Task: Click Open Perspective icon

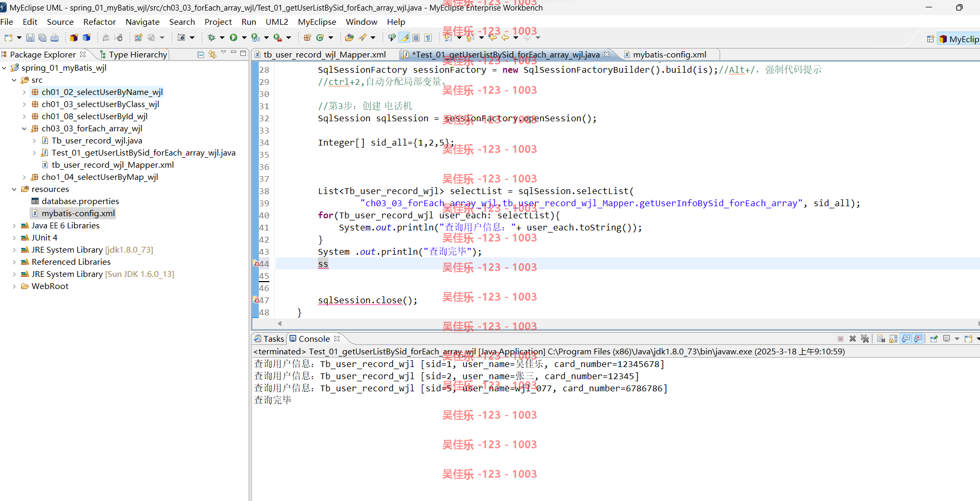Action: tap(930, 39)
